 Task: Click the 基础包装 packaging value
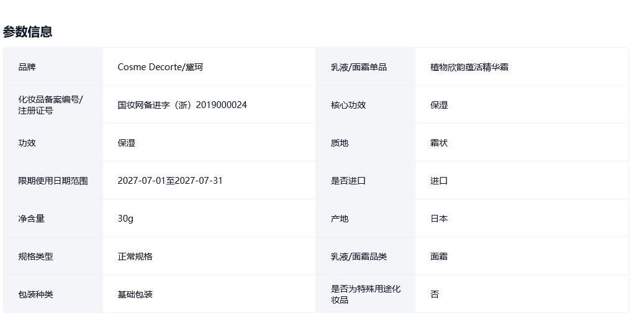coord(135,294)
